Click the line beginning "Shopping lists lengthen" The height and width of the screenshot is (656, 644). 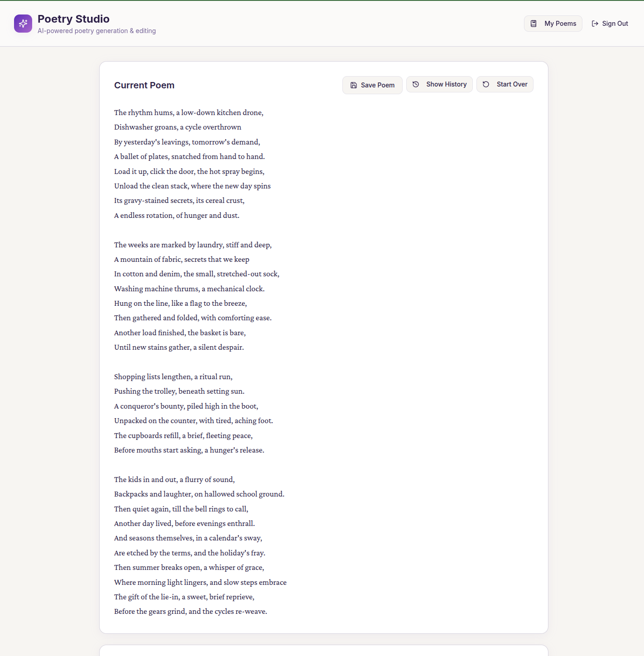173,376
